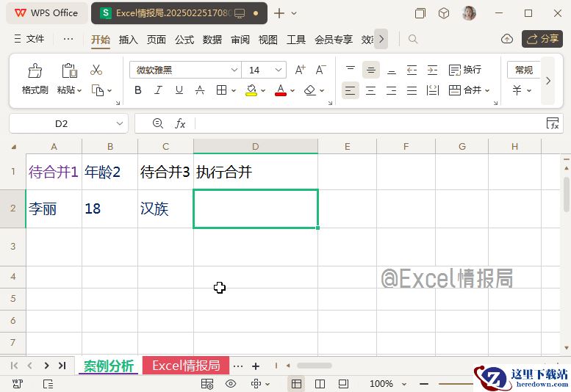Click the insert function fx icon

(x=180, y=123)
